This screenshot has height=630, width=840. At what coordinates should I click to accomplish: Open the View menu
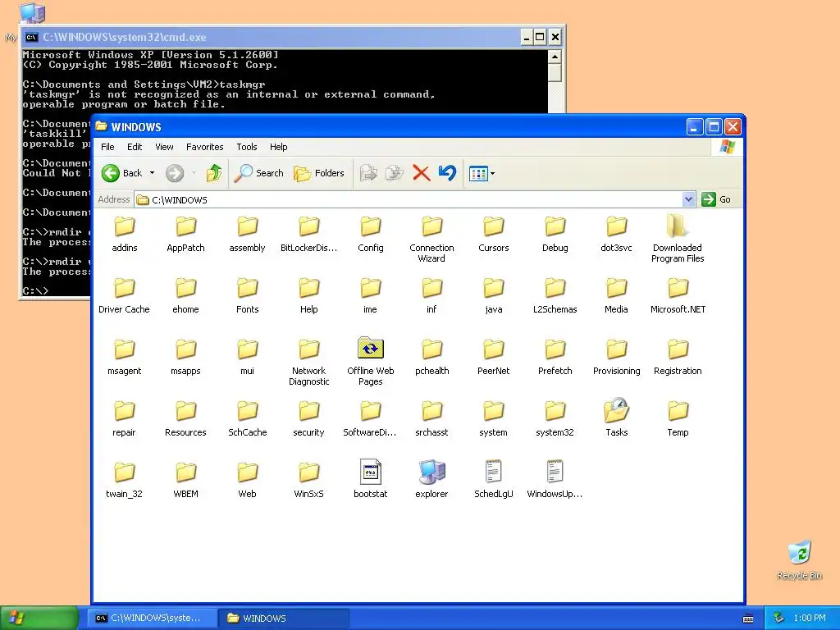click(164, 147)
